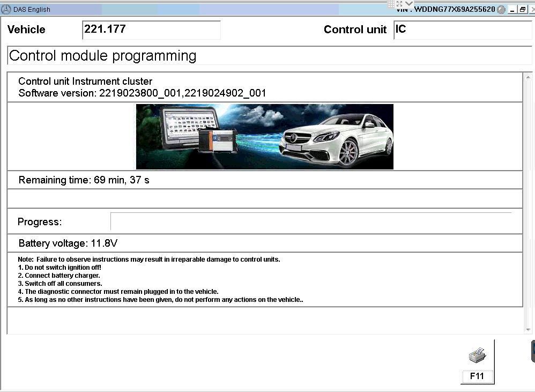Minimize the DAS window
This screenshot has width=535, height=392.
coord(512,10)
